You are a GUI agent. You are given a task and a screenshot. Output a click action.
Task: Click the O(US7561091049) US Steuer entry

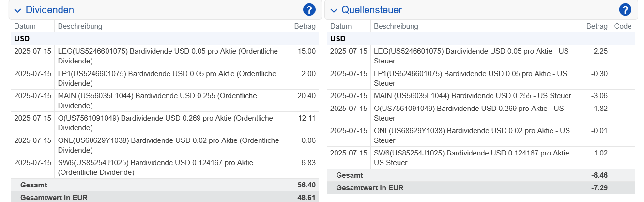coord(471,113)
